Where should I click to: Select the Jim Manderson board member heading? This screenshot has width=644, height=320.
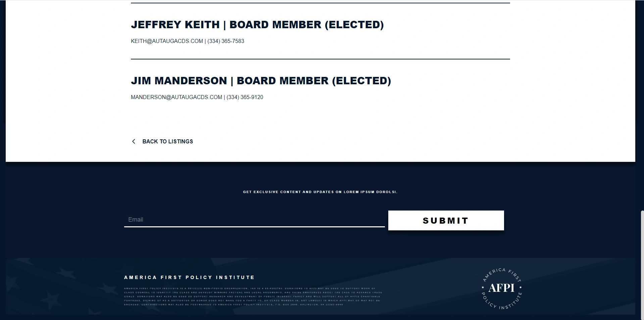pyautogui.click(x=261, y=81)
